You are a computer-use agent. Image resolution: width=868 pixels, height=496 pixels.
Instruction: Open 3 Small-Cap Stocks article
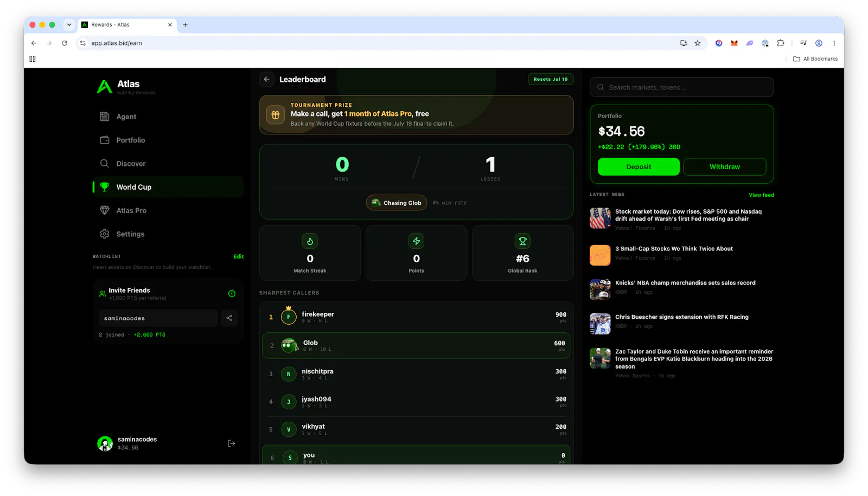tap(682, 254)
